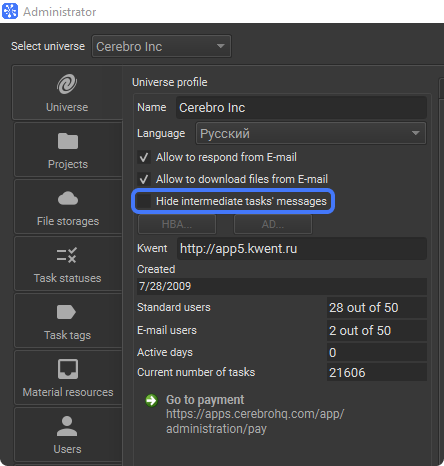Click the Active days value 0
Image resolution: width=444 pixels, height=466 pixels.
pos(377,353)
